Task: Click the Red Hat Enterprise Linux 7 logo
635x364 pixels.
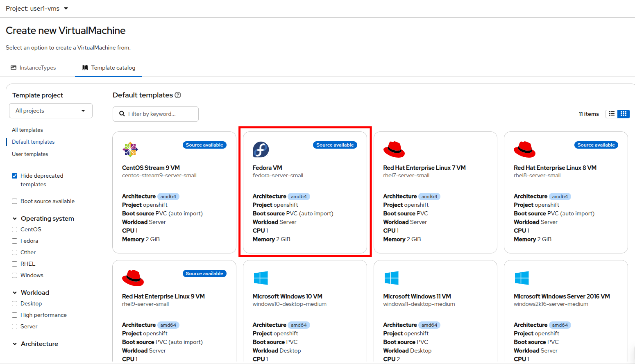Action: pos(394,149)
